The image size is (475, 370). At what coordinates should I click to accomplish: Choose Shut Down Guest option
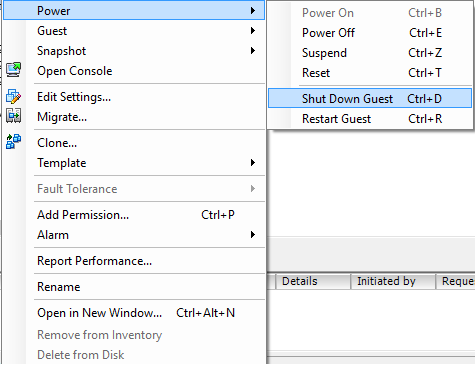(x=370, y=98)
